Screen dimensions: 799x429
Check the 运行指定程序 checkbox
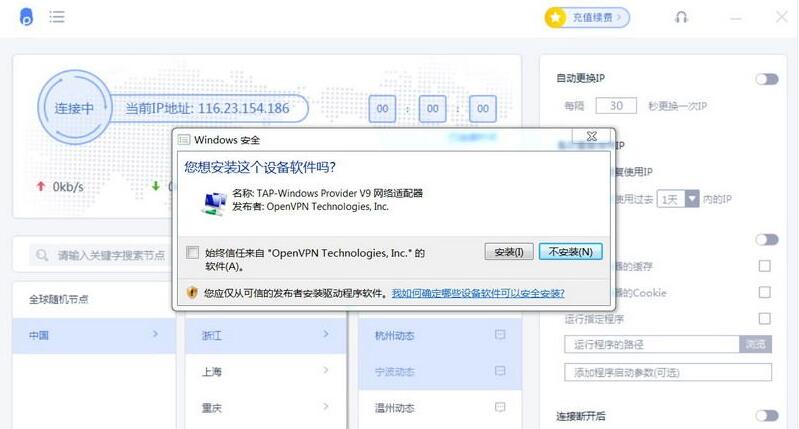(x=764, y=318)
